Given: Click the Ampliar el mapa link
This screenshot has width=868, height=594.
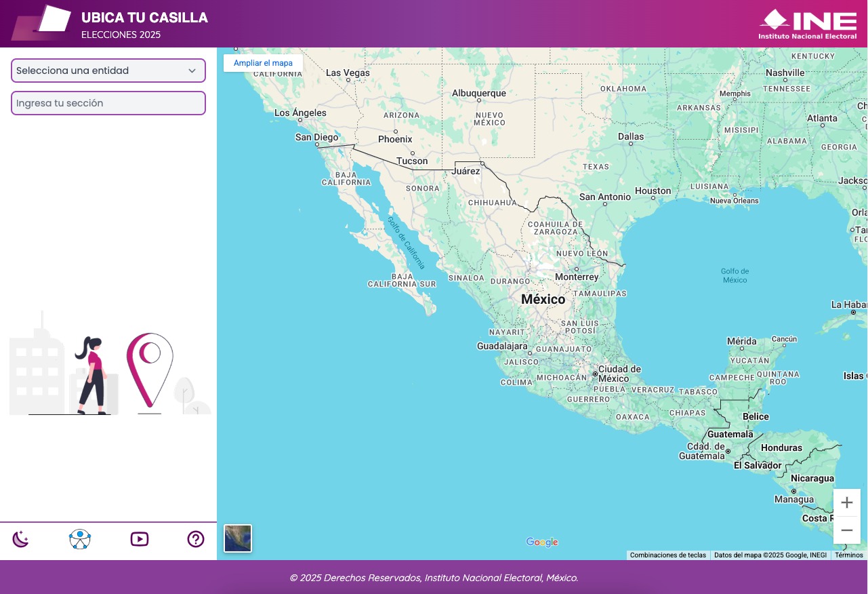Looking at the screenshot, I should [x=264, y=63].
